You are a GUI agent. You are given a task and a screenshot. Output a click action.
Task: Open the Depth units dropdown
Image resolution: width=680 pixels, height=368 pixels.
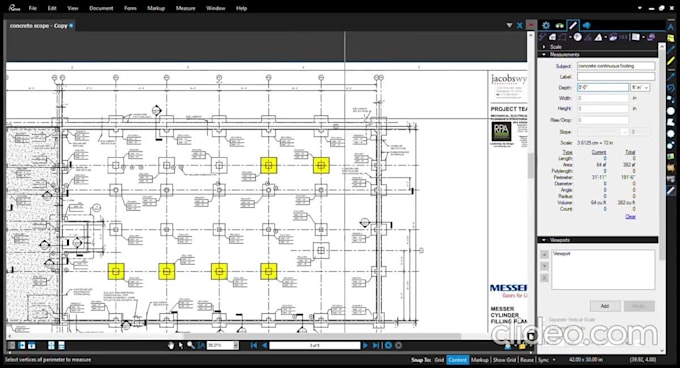pyautogui.click(x=641, y=88)
